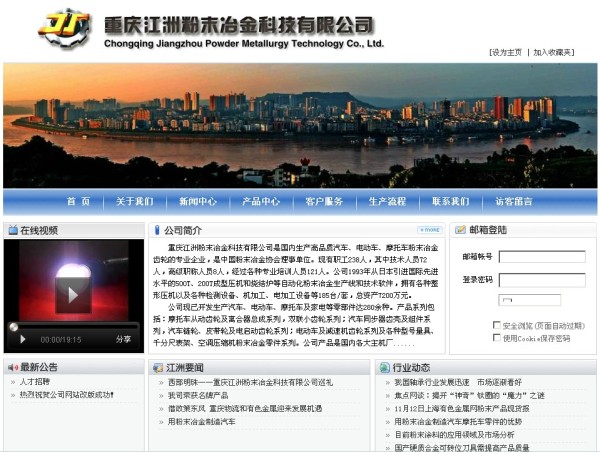Play video with the large center play button
Screen dimensions: 600x452
click(73, 295)
